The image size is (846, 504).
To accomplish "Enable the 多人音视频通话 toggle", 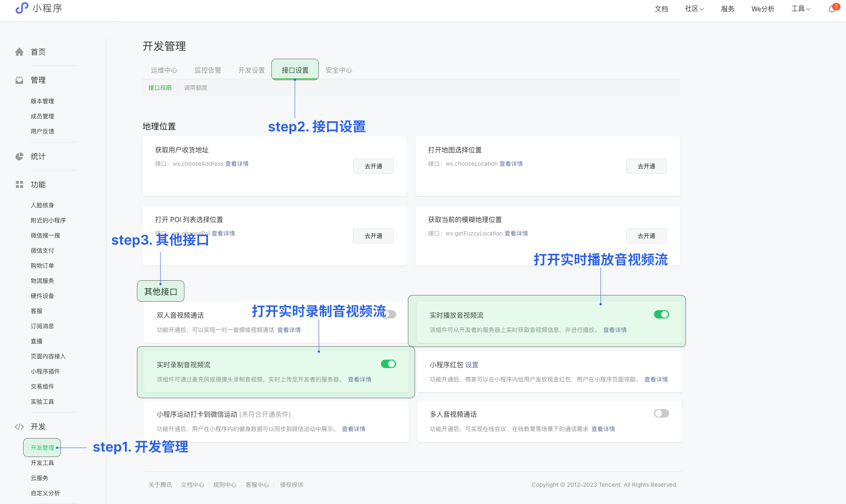I will pos(661,413).
